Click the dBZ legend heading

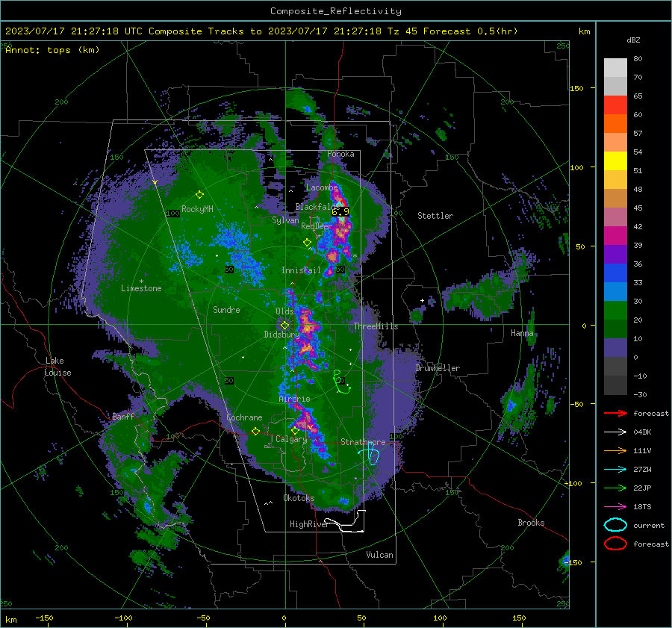(633, 40)
